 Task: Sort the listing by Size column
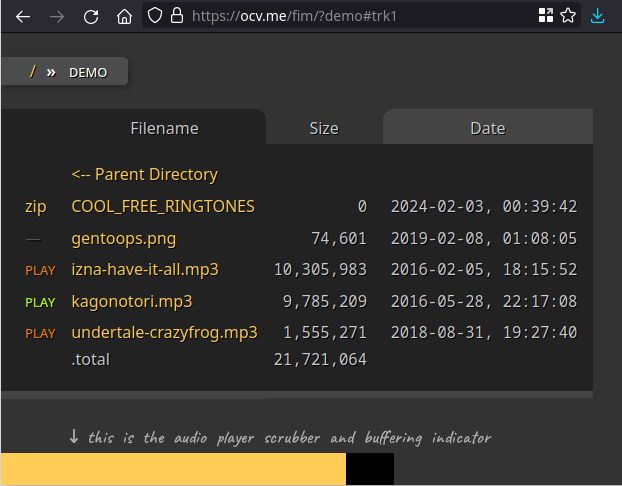point(324,129)
